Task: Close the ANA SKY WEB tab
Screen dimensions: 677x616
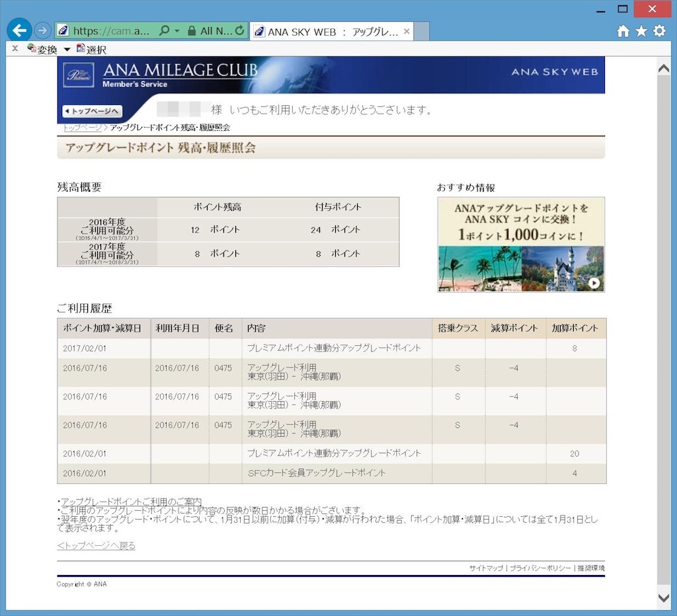Action: (407, 31)
